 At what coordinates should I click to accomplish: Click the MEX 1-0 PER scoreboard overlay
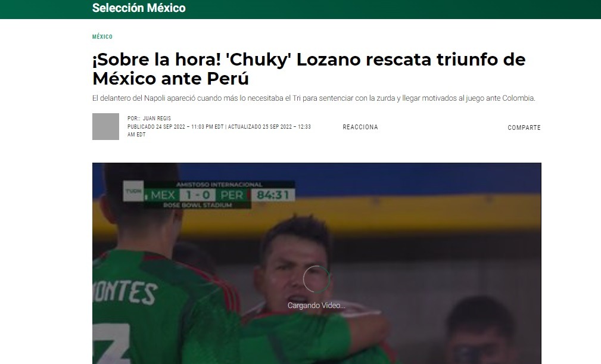[197, 195]
